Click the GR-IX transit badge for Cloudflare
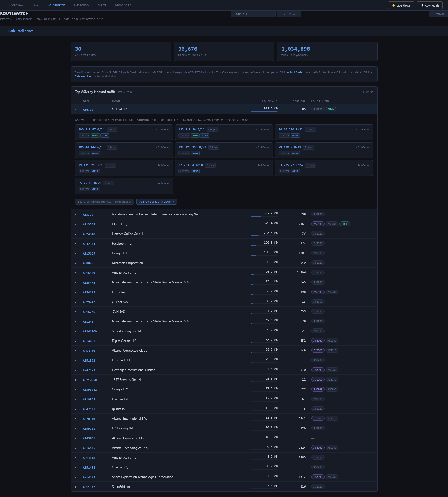 (345, 224)
